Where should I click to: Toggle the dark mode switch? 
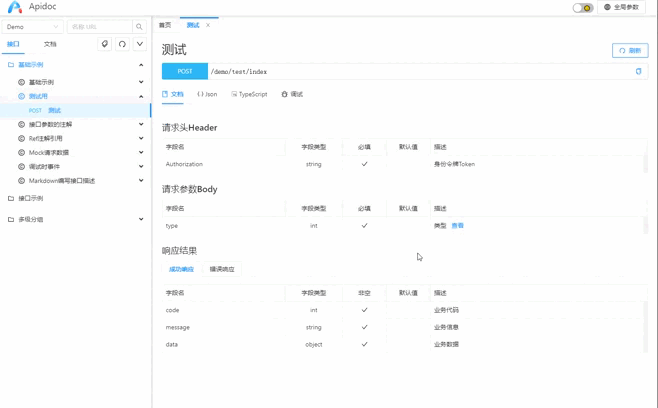point(583,8)
